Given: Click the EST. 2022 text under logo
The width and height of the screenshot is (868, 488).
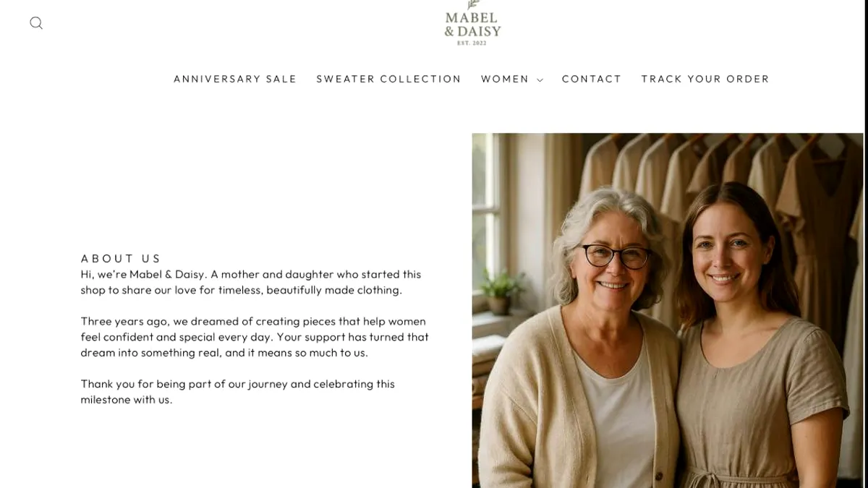Looking at the screenshot, I should pos(472,43).
